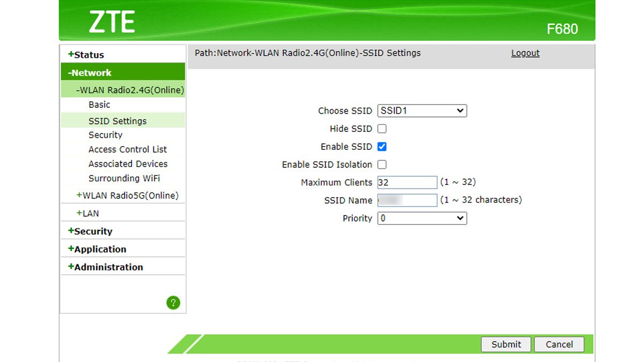Click the ZTE logo in the header

[x=113, y=21]
